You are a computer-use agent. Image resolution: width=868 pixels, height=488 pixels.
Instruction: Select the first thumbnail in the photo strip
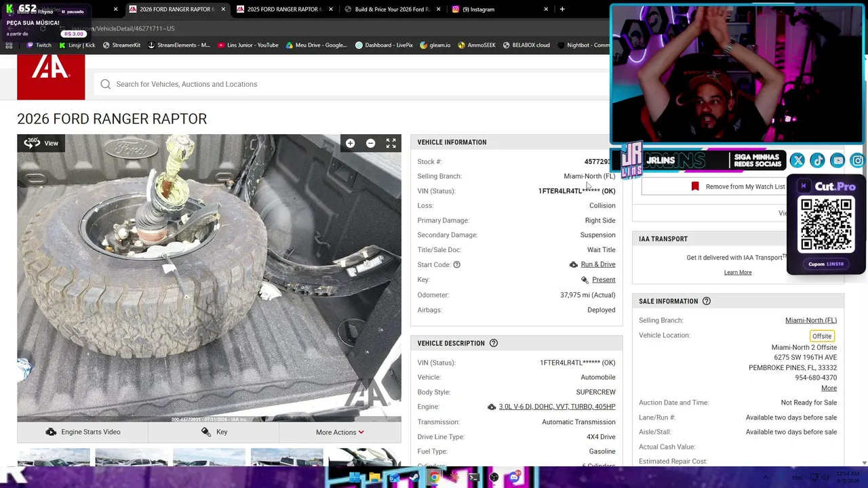(54, 457)
